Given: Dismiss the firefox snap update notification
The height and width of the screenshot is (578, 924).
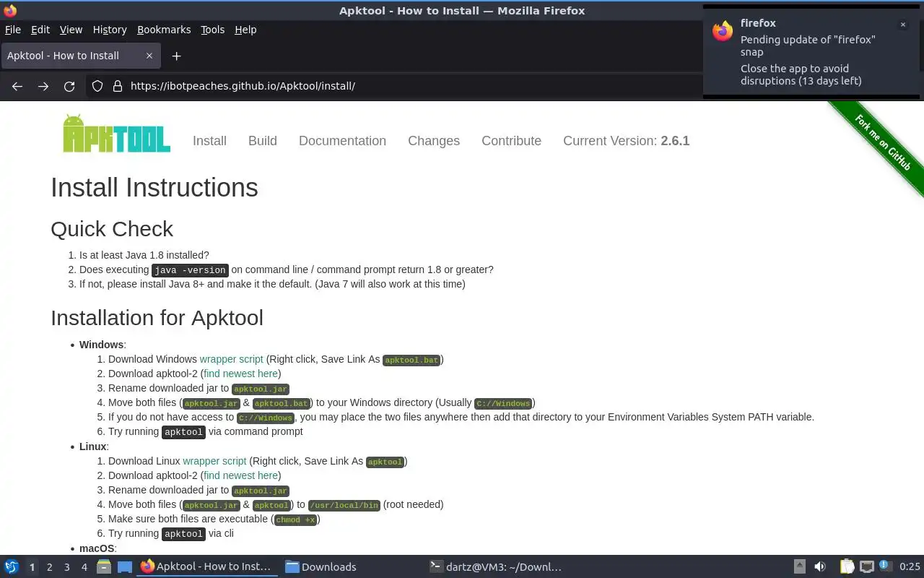Looking at the screenshot, I should pos(902,25).
